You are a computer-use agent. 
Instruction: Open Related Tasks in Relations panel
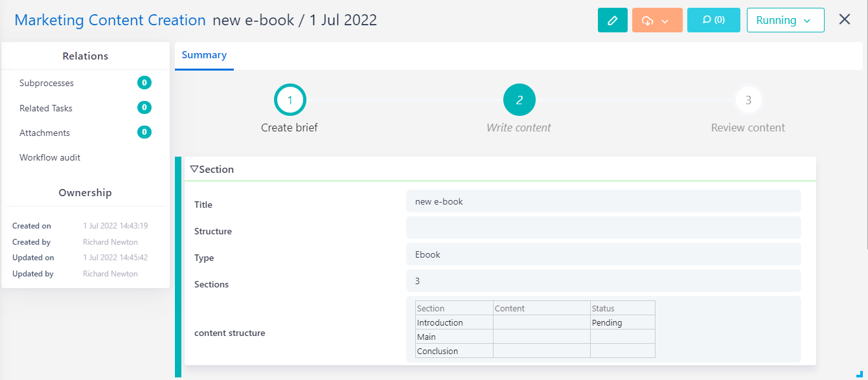[x=46, y=108]
